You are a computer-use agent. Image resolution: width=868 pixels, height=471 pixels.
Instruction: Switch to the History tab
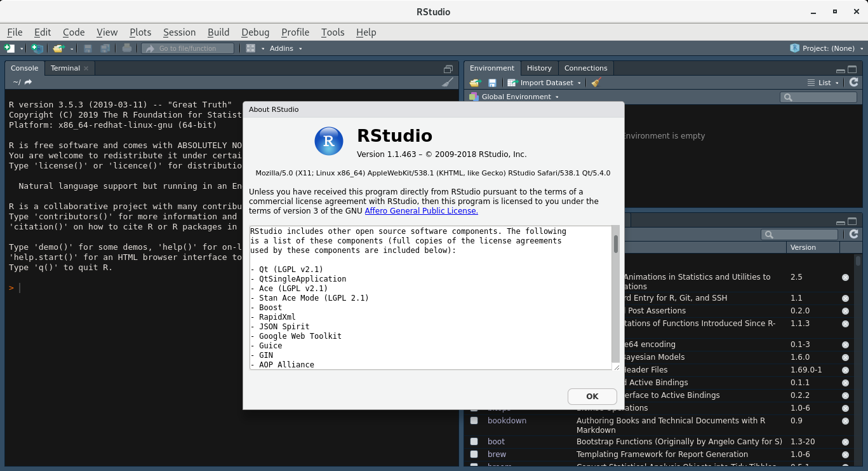point(539,68)
